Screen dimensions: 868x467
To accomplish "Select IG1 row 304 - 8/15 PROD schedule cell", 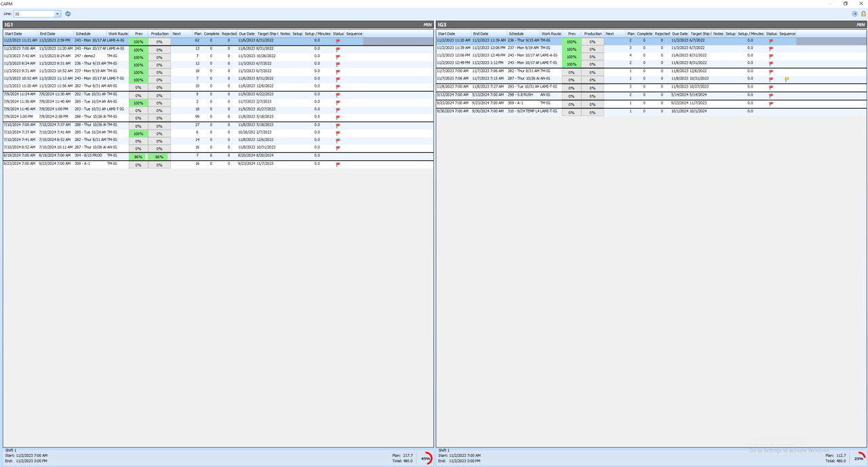I will 90,155.
